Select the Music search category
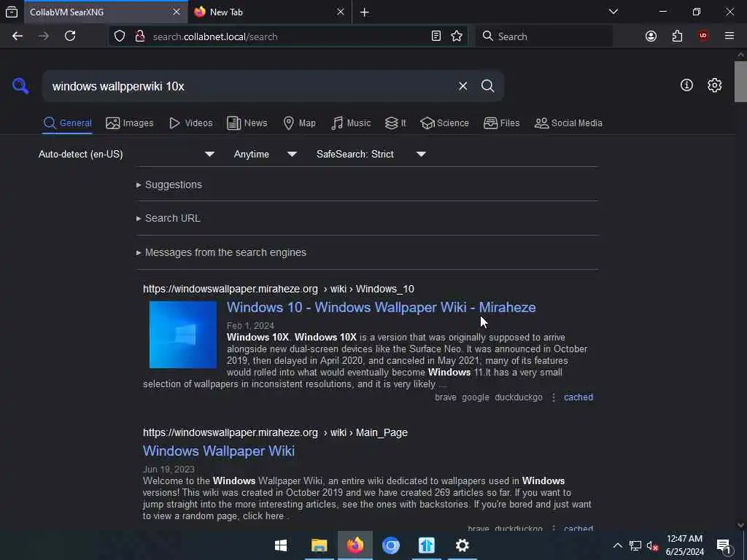 (351, 122)
